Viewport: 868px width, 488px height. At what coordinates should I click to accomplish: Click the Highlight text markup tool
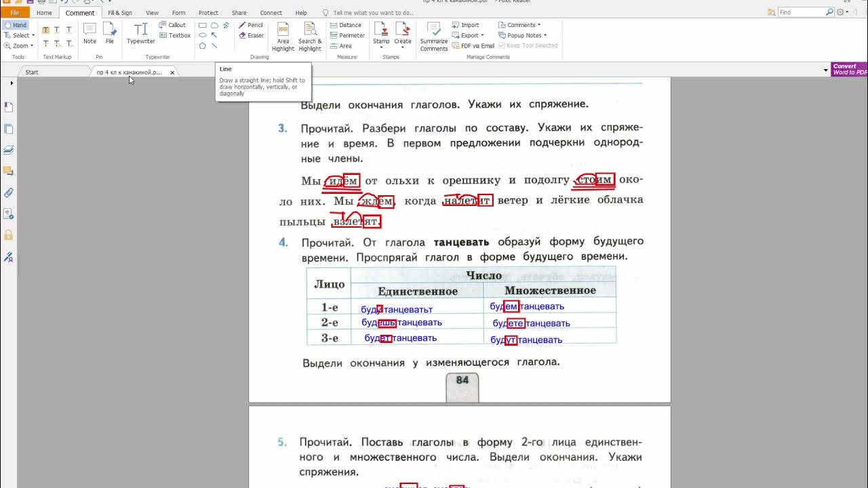click(45, 30)
